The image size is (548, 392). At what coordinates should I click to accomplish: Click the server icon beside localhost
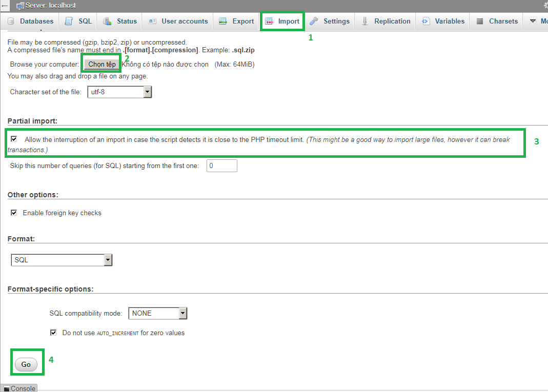(x=21, y=6)
